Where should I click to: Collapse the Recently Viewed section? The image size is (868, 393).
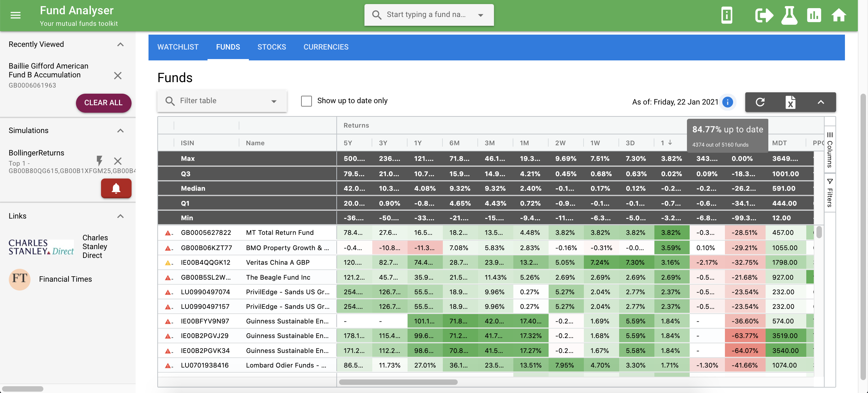tap(120, 44)
